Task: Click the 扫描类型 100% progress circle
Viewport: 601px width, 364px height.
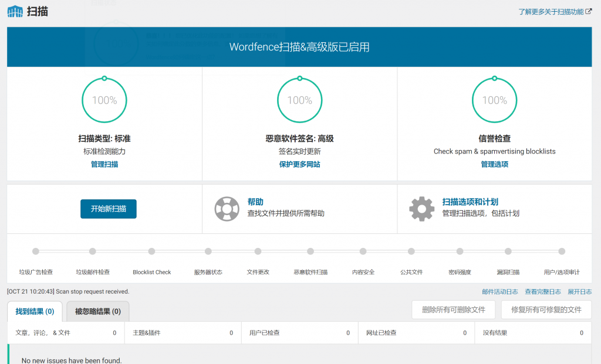Action: pos(104,100)
